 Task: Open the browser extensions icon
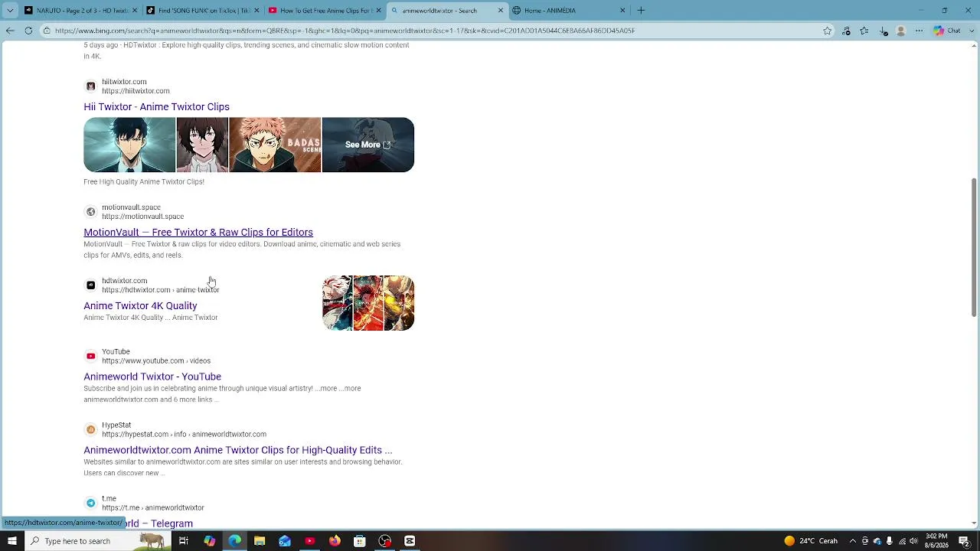846,31
